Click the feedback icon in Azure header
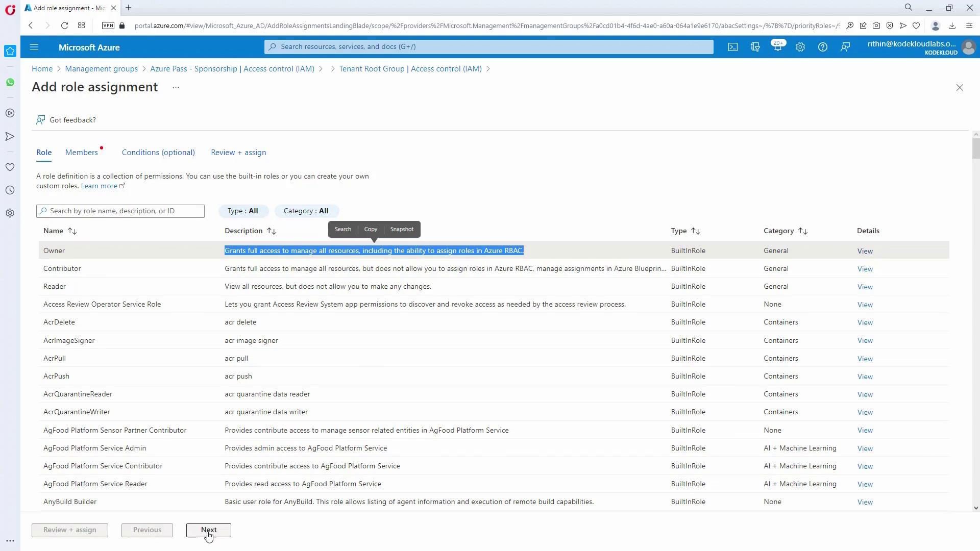Image resolution: width=980 pixels, height=551 pixels. coord(845,47)
